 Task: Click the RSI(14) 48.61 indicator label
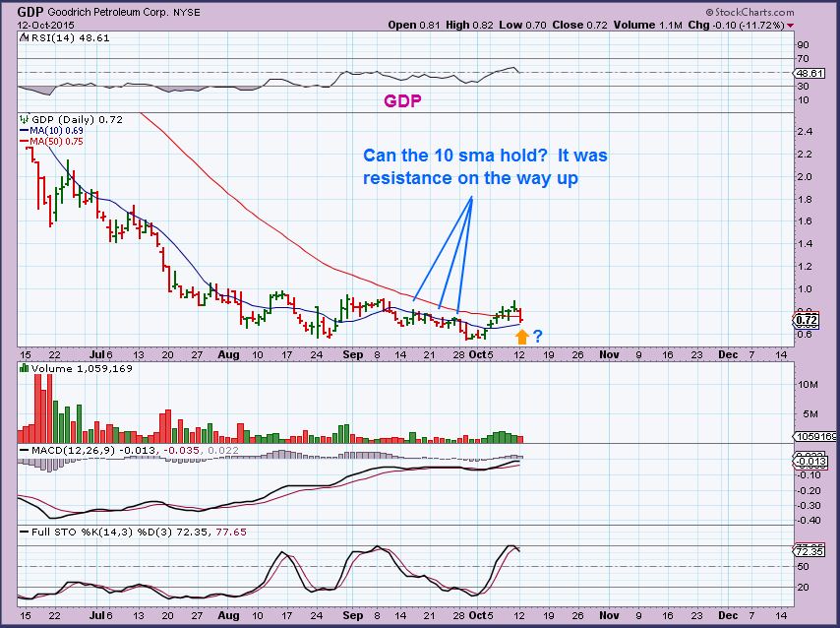tap(70, 38)
